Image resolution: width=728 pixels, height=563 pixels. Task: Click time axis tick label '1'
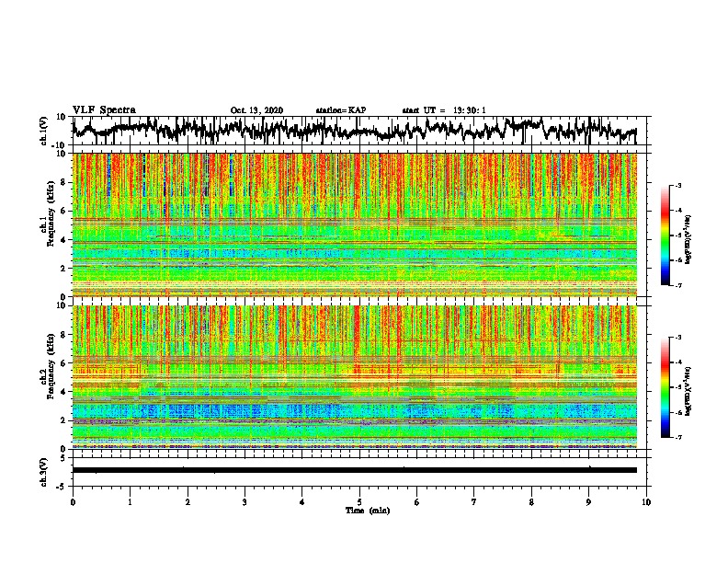pyautogui.click(x=131, y=502)
